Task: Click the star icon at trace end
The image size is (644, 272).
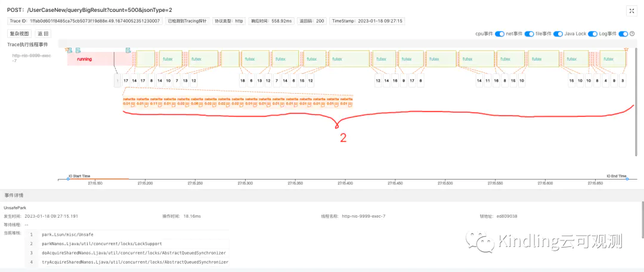Action: coord(626,50)
